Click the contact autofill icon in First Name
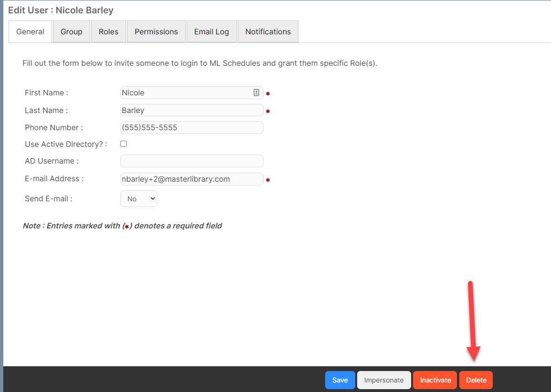551x392 pixels. click(256, 93)
